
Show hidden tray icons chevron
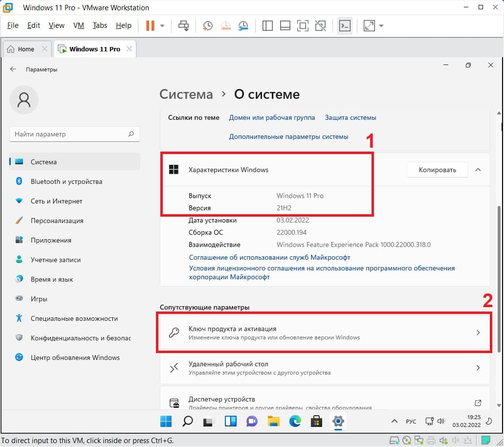pyautogui.click(x=394, y=421)
